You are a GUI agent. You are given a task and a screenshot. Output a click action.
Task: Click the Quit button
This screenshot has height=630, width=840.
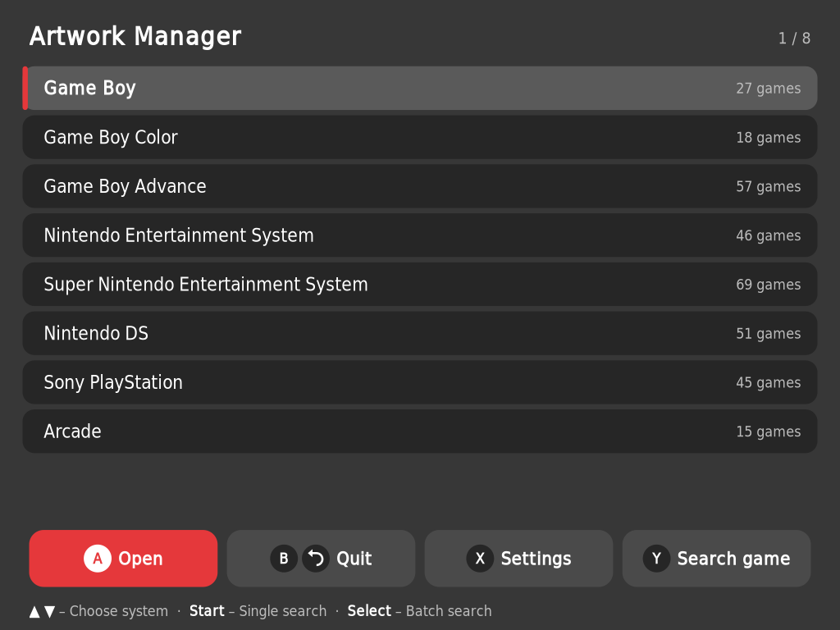[321, 558]
